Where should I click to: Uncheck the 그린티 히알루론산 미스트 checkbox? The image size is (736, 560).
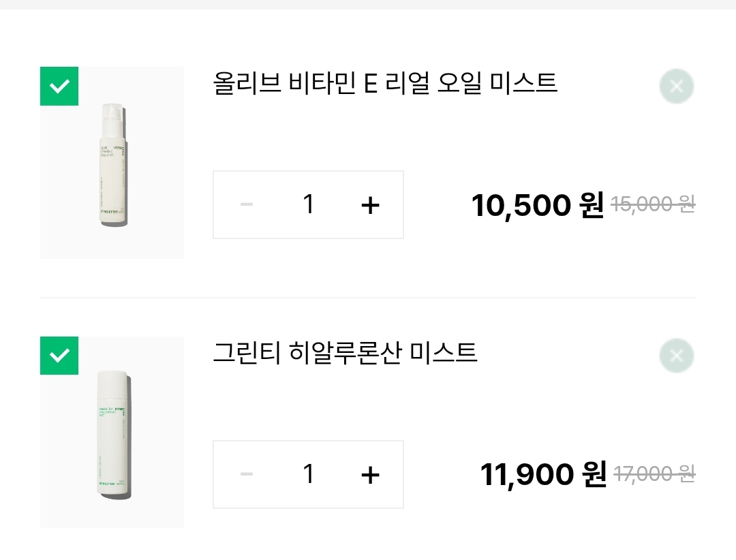tap(59, 356)
